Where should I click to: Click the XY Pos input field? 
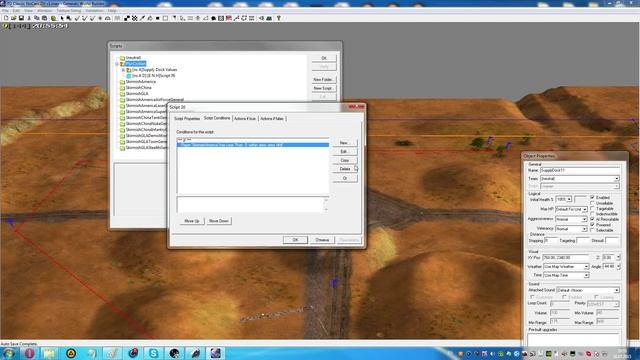pos(566,258)
